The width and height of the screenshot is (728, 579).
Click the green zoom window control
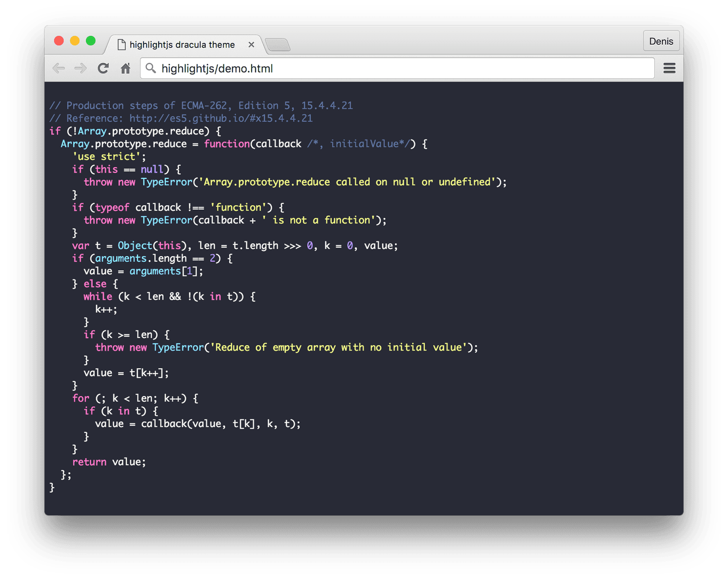coord(91,40)
